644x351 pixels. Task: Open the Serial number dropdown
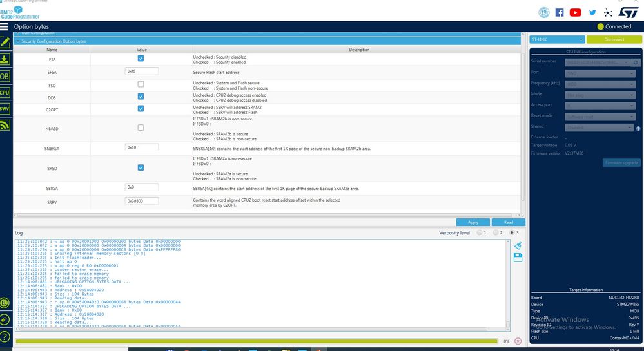tap(598, 62)
